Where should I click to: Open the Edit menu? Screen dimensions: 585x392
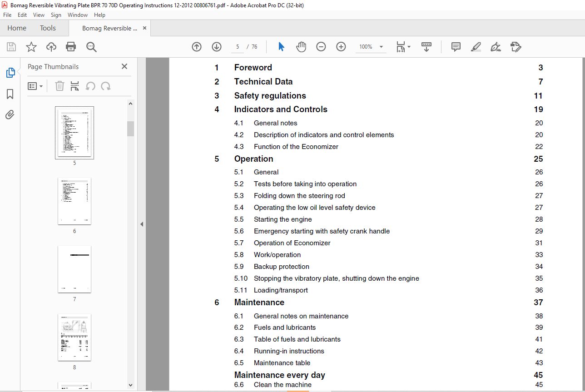(22, 15)
